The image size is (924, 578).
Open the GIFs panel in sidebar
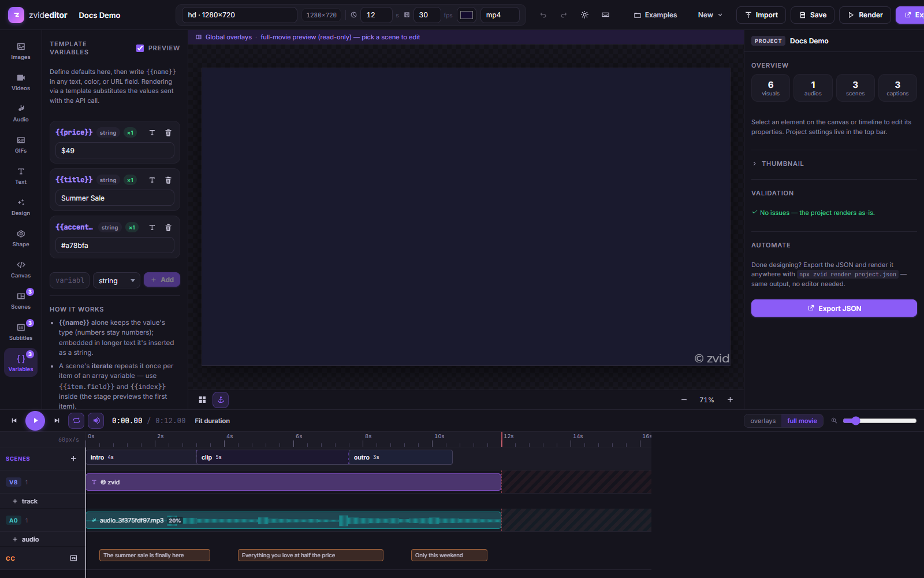tap(21, 144)
